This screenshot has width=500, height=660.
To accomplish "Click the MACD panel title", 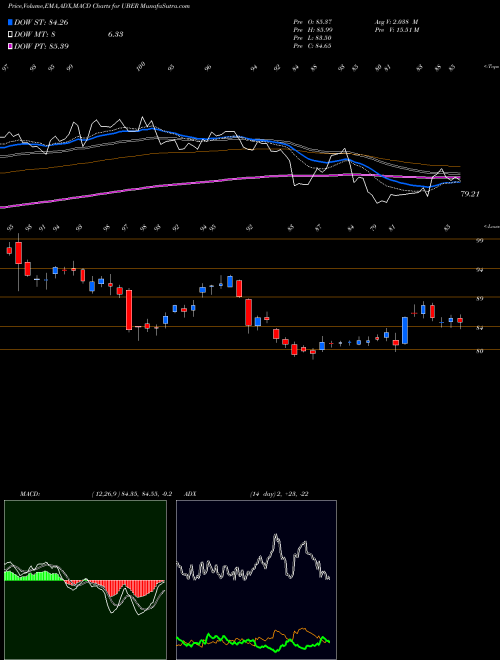I will (x=29, y=494).
